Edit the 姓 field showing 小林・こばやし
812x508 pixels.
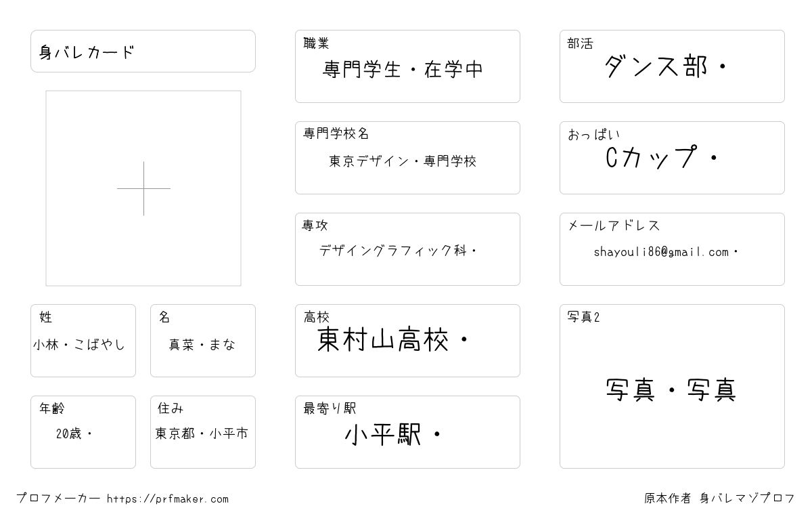pos(83,341)
